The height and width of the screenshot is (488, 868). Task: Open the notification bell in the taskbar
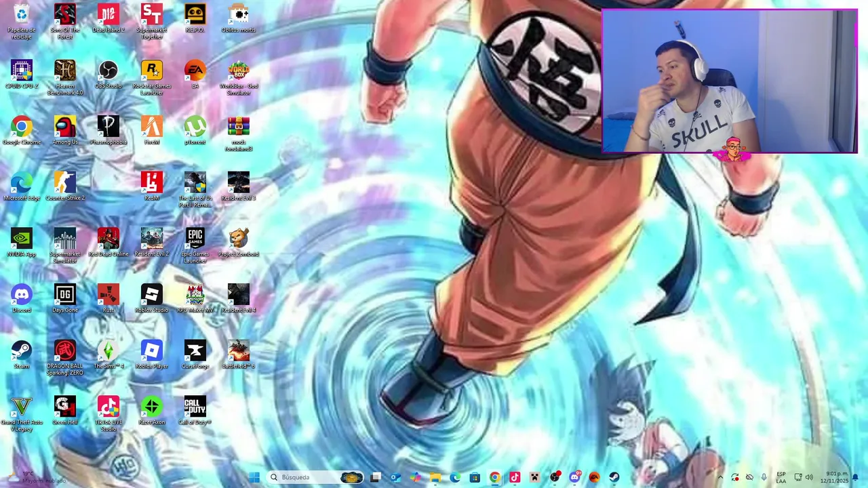[855, 477]
